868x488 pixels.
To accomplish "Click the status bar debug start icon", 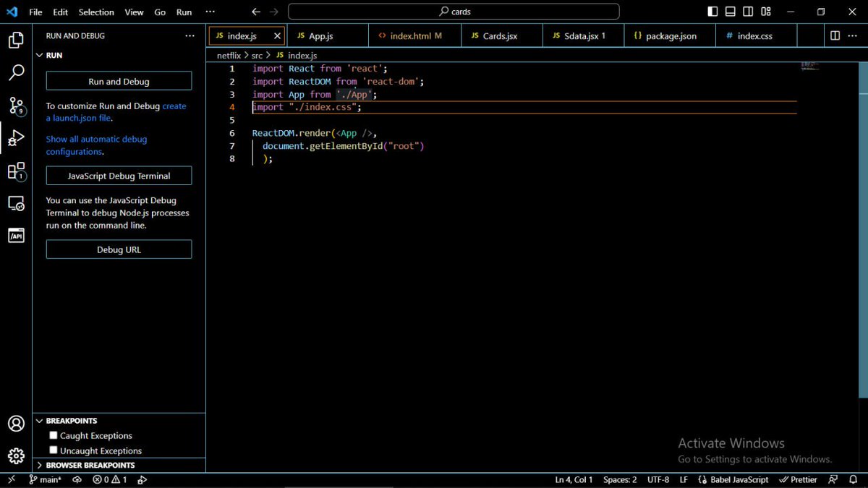I will 142,479.
